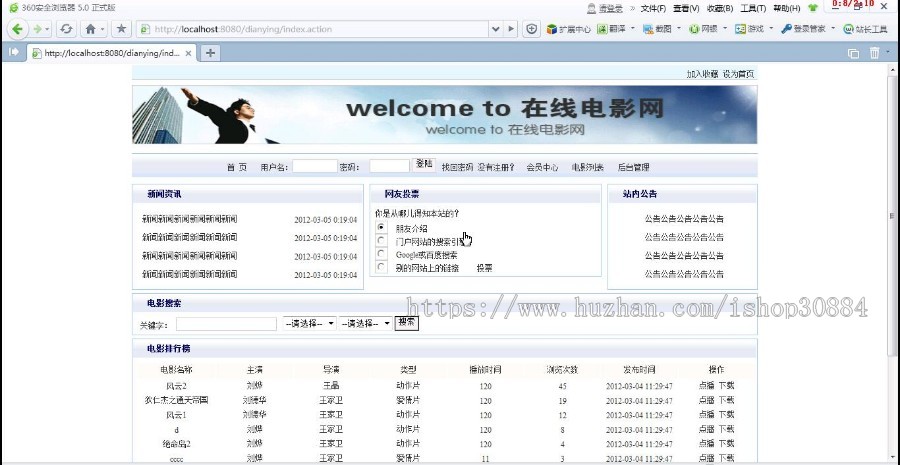This screenshot has width=900, height=465.
Task: Open the 查看(V) menu
Action: pos(686,8)
